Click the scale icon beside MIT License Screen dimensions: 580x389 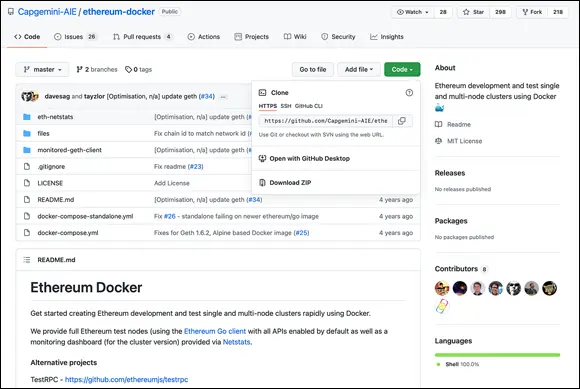(438, 141)
